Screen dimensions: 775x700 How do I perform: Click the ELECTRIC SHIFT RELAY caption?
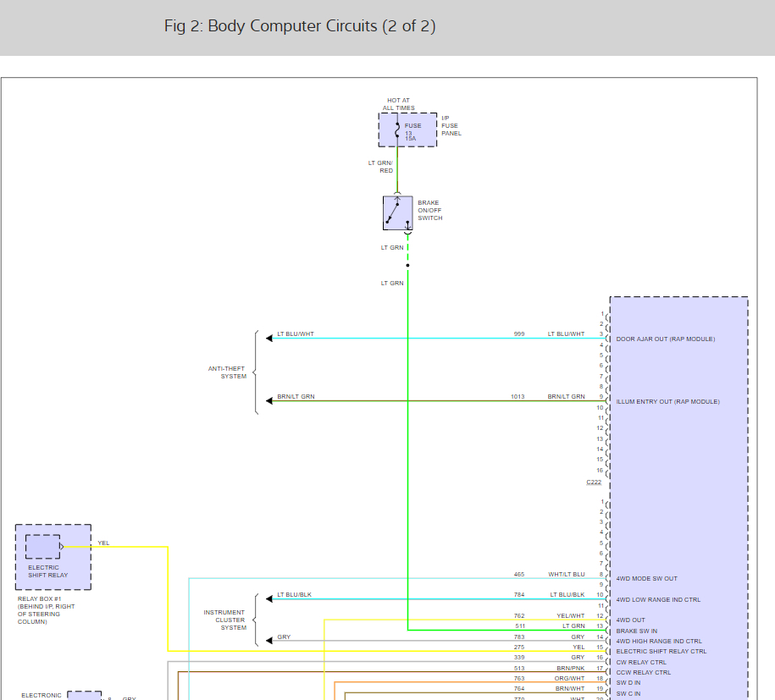48,571
